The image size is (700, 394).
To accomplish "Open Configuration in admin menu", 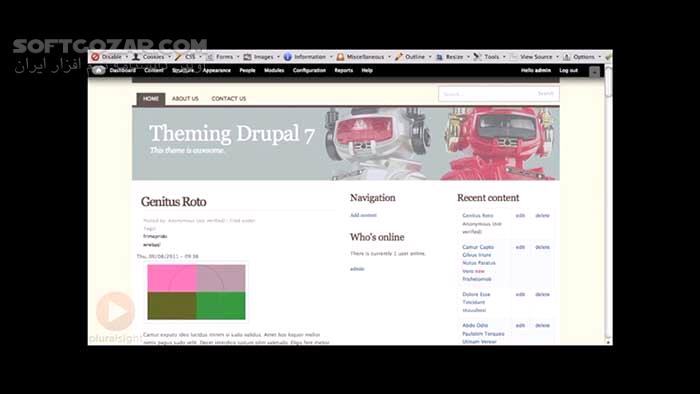I will [x=309, y=70].
